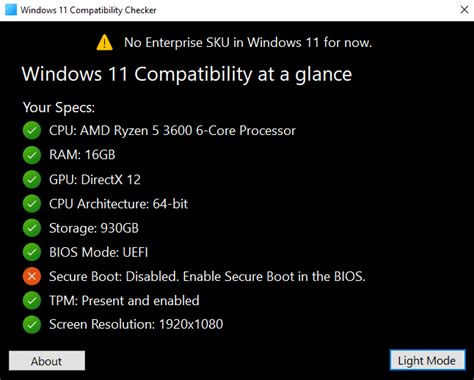Open the About dialog
Image resolution: width=474 pixels, height=380 pixels.
(x=47, y=361)
